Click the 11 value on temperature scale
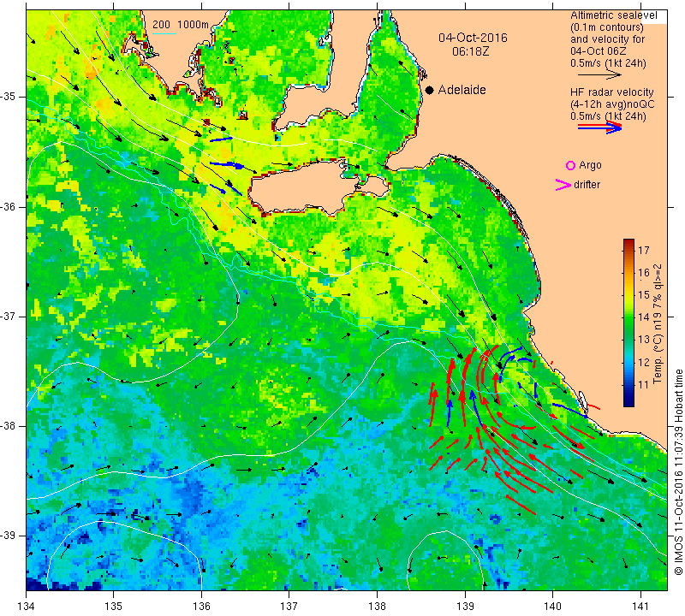This screenshot has width=685, height=616. coord(644,385)
